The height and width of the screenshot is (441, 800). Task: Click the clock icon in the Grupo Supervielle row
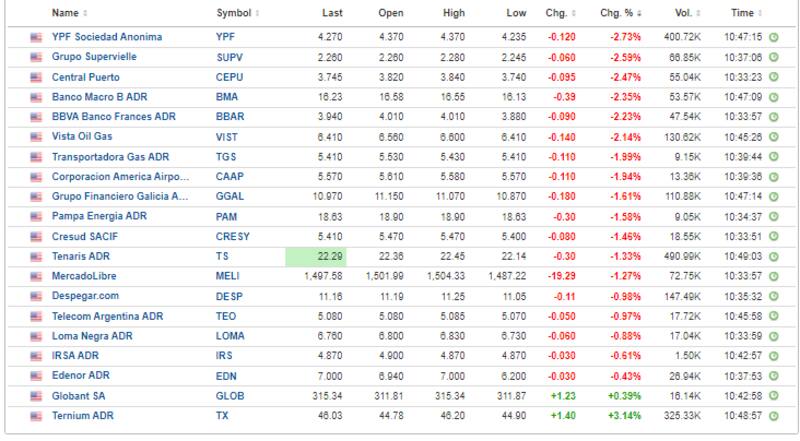(774, 57)
